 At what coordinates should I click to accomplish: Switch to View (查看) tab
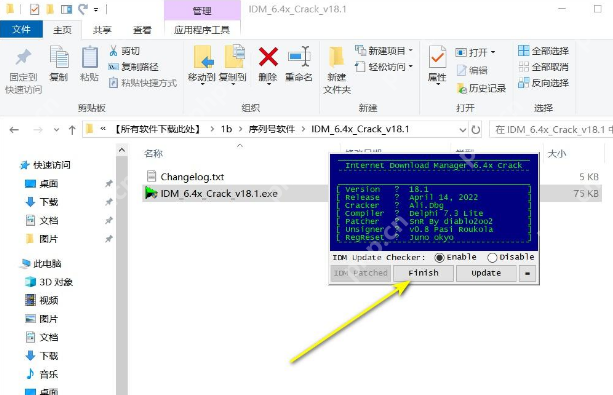(142, 30)
